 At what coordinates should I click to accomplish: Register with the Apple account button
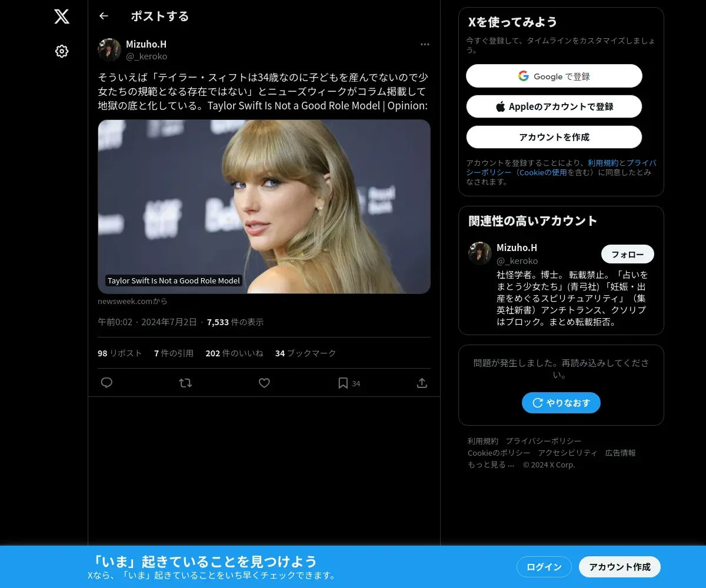[x=554, y=106]
